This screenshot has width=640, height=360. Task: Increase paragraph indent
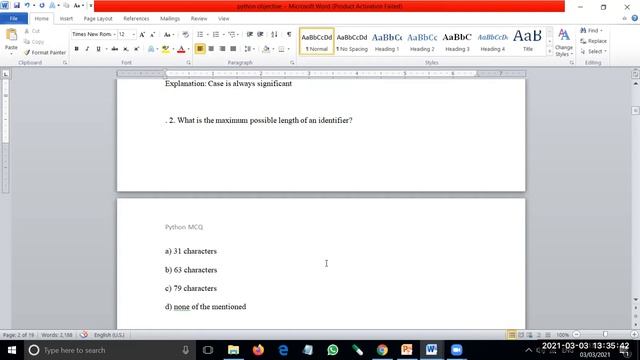pyautogui.click(x=260, y=35)
